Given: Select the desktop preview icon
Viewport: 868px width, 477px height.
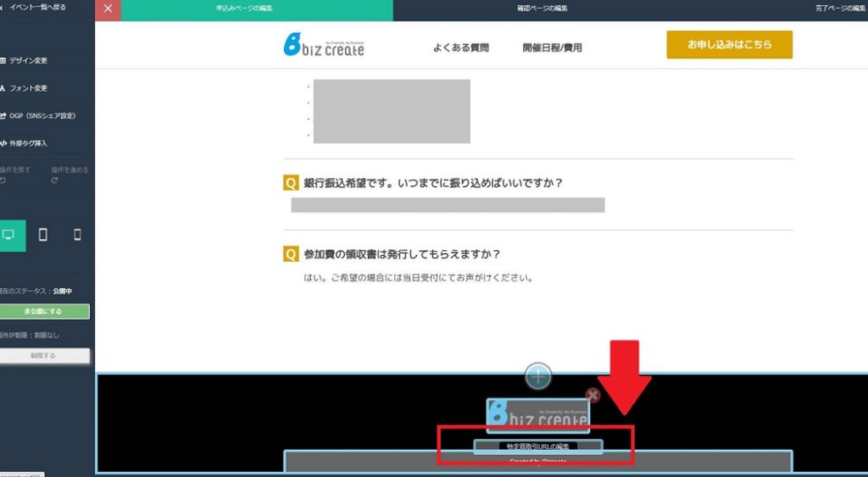Looking at the screenshot, I should coord(9,236).
